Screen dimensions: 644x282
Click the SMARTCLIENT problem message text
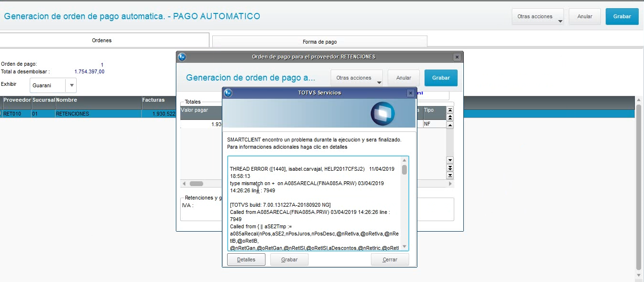click(314, 140)
